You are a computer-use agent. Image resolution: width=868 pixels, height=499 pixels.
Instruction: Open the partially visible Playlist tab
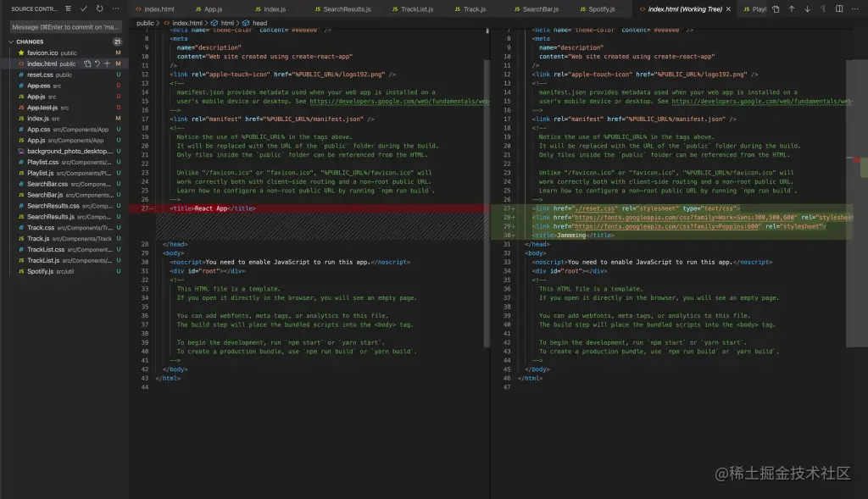(754, 8)
